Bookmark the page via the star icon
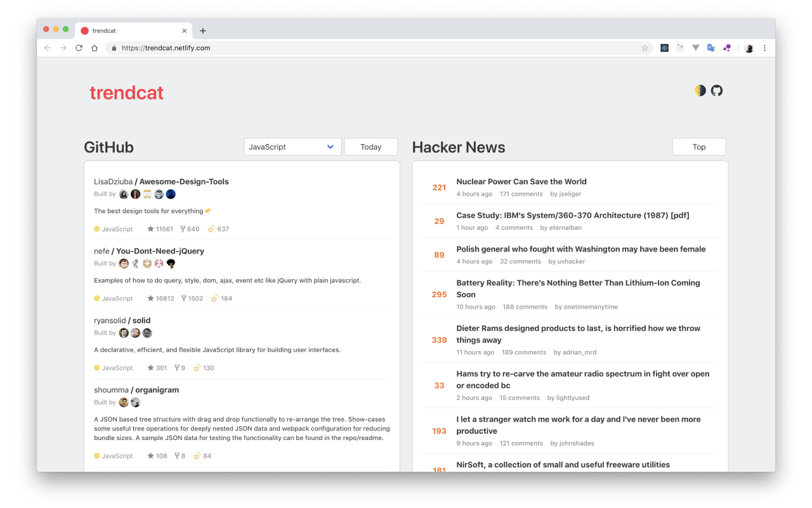812x508 pixels. pyautogui.click(x=645, y=48)
